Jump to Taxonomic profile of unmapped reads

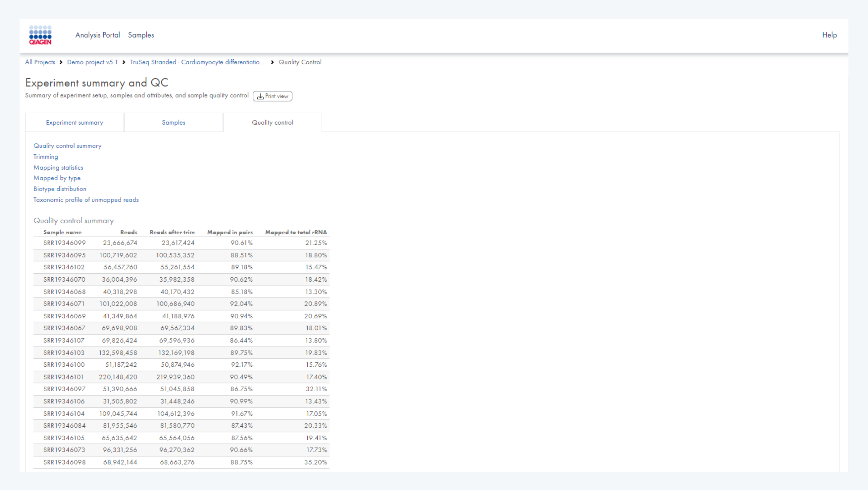pos(86,200)
